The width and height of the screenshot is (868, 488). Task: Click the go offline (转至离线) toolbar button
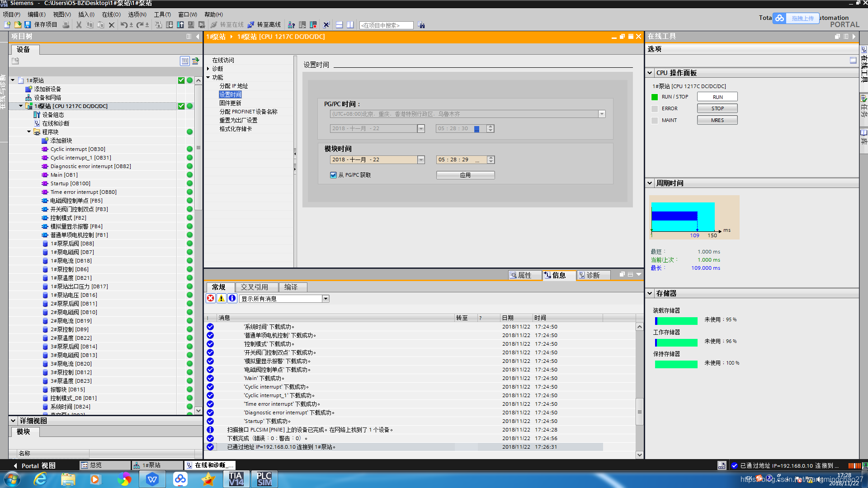click(264, 25)
